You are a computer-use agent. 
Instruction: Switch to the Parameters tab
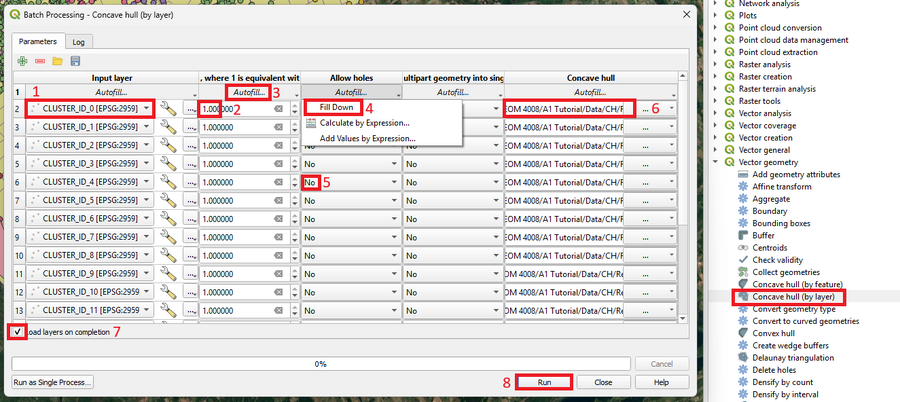point(37,41)
